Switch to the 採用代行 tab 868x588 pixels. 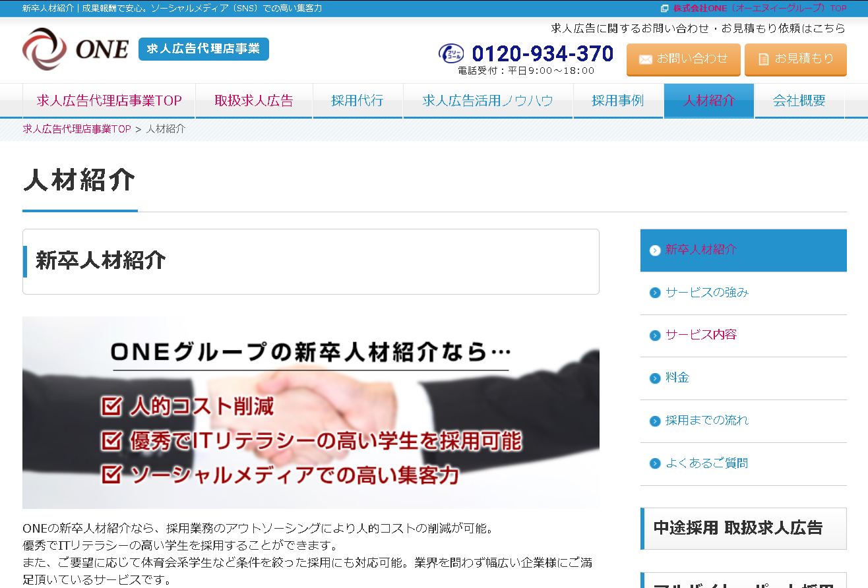pos(357,101)
